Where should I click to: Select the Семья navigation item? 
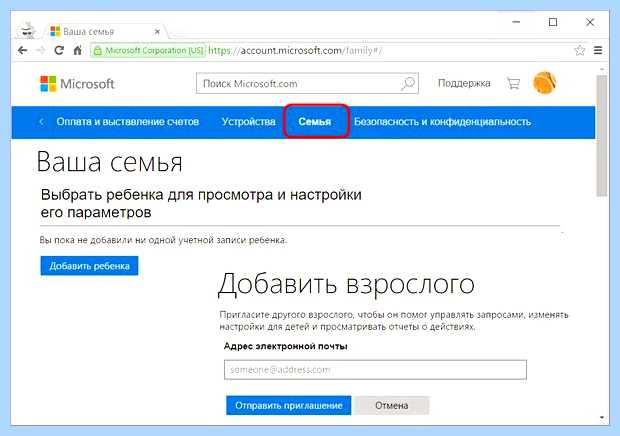point(315,122)
